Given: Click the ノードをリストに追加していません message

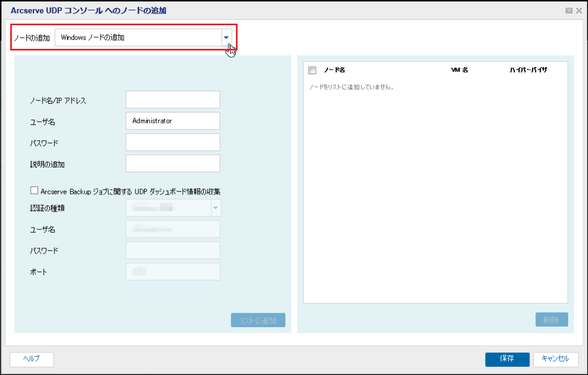Looking at the screenshot, I should coord(352,88).
